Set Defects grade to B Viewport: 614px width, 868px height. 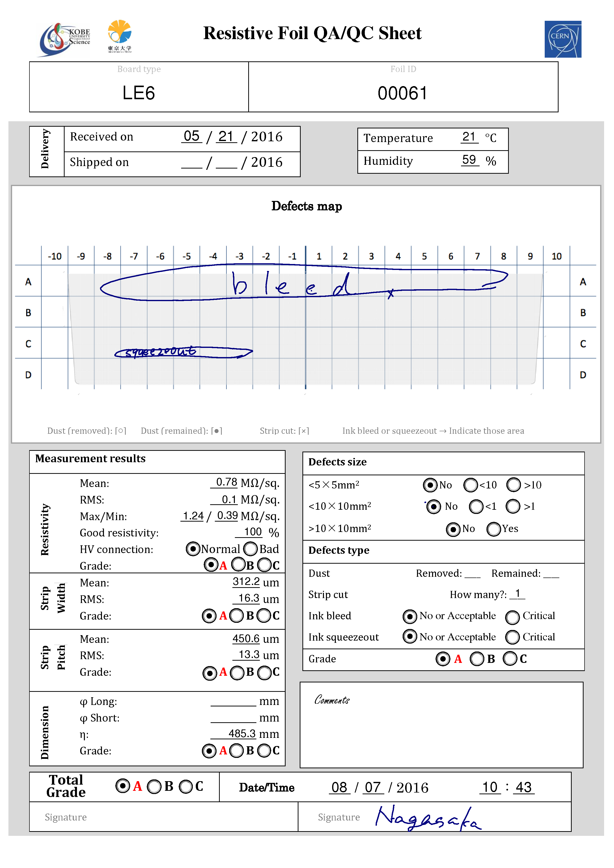477,659
